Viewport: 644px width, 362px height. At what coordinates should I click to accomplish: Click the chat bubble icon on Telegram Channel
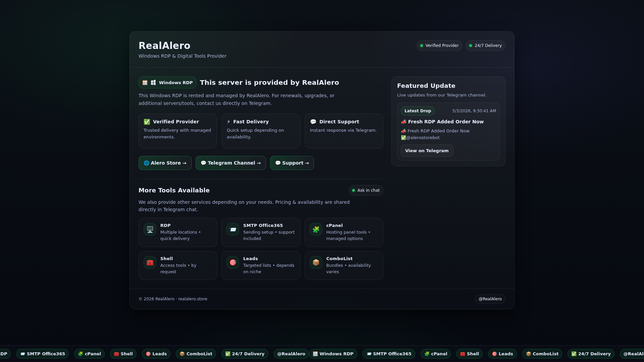click(203, 163)
